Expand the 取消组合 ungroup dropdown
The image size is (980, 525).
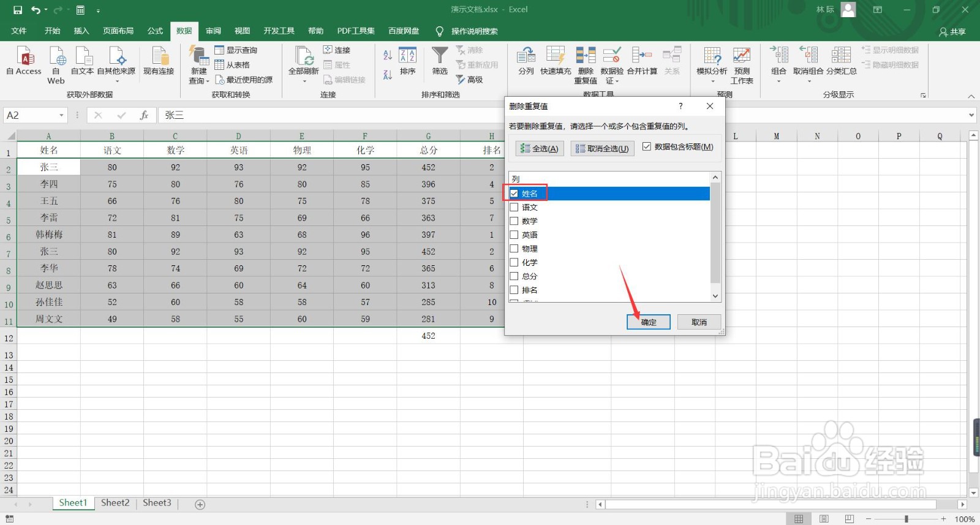(x=809, y=81)
